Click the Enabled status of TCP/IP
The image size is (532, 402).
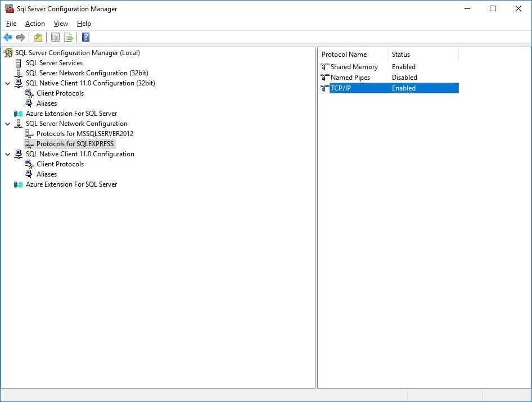pos(404,88)
